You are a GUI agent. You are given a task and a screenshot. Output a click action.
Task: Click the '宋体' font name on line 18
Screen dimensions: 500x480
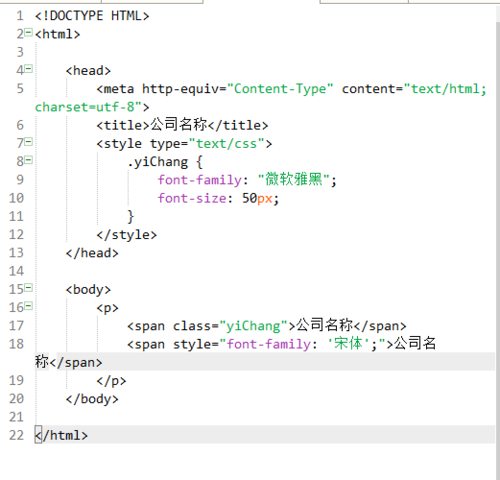pos(348,344)
